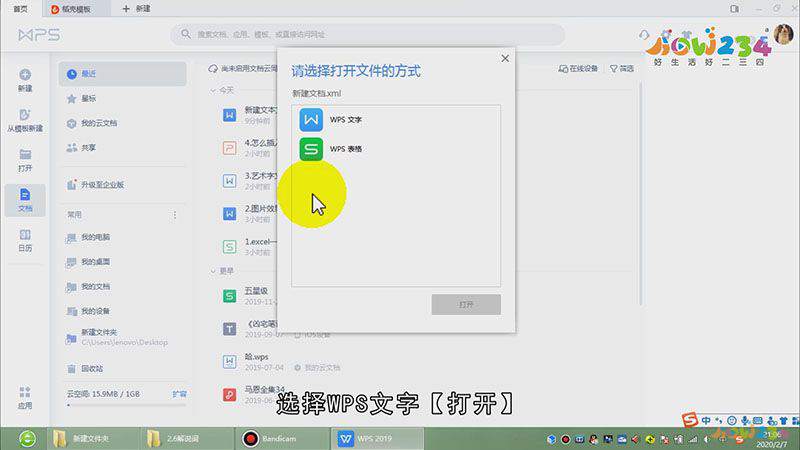Click the cloud space usage bar
This screenshot has width=800, height=450.
(x=127, y=405)
